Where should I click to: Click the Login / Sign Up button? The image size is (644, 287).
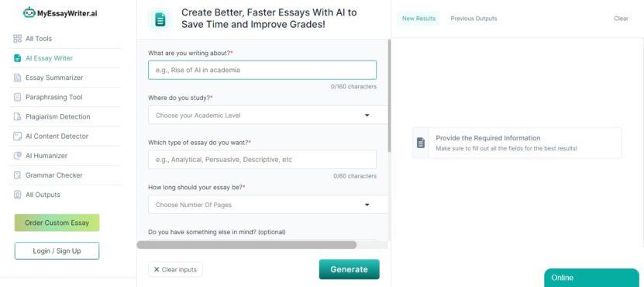pos(57,251)
